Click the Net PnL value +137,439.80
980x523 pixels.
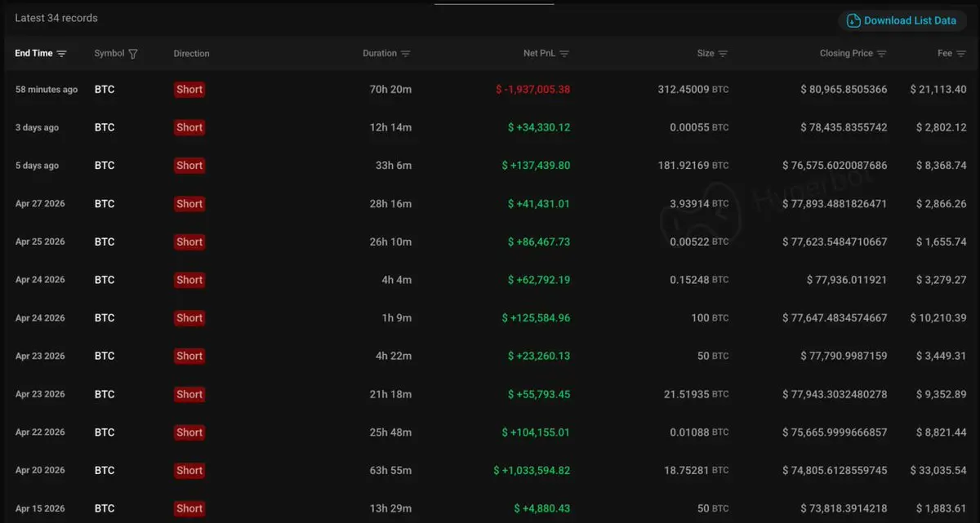536,166
